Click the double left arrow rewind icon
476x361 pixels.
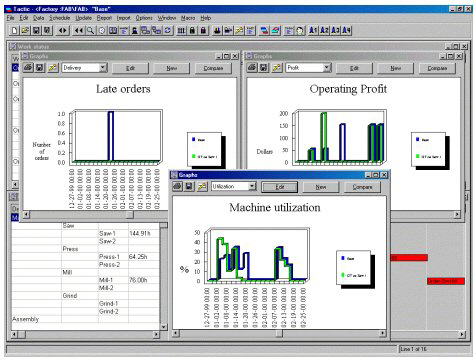79,31
